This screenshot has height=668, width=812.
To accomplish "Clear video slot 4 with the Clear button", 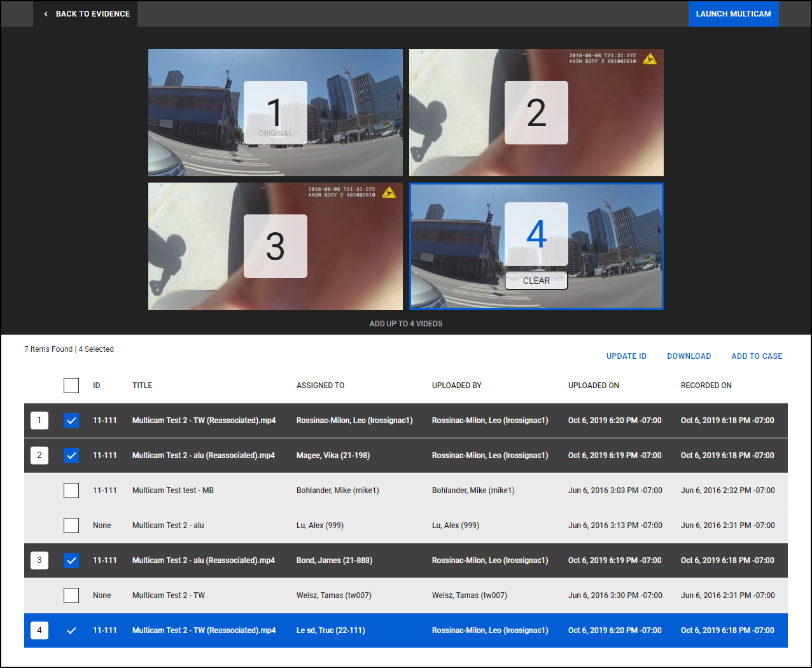I will (536, 281).
